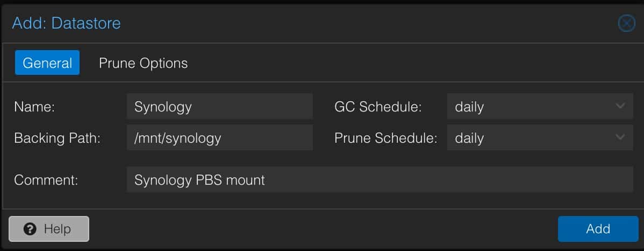
Task: Click the Add button
Action: (x=598, y=229)
